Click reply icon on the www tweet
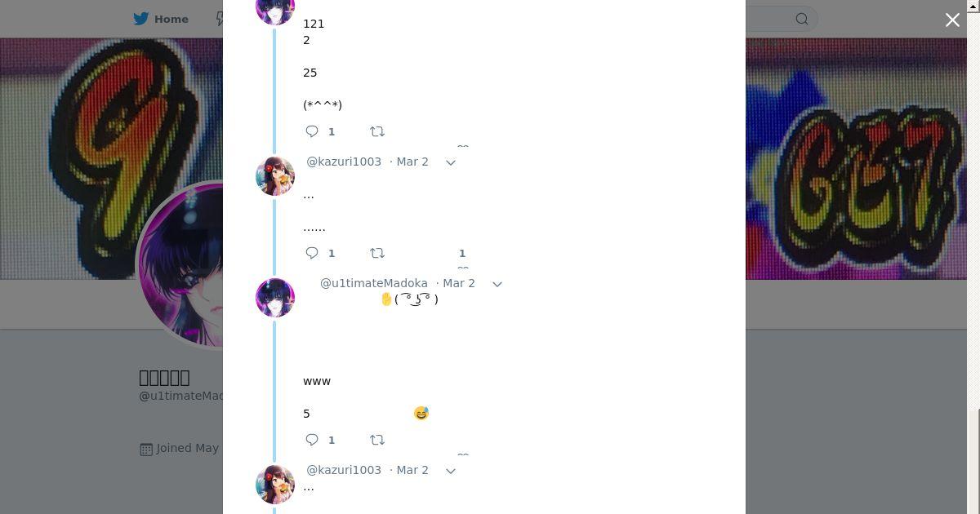The width and height of the screenshot is (980, 514). click(312, 440)
